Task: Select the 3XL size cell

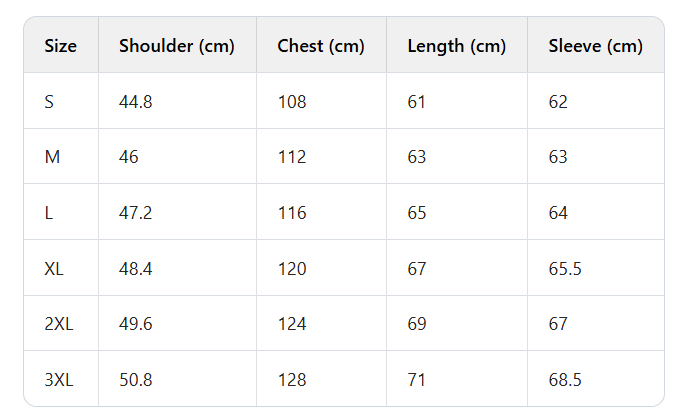Action: (58, 380)
